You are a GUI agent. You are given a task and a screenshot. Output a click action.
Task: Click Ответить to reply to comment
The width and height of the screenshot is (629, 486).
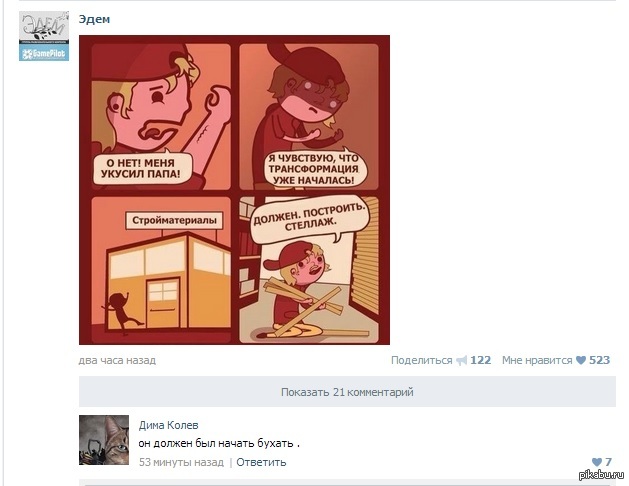(x=261, y=462)
